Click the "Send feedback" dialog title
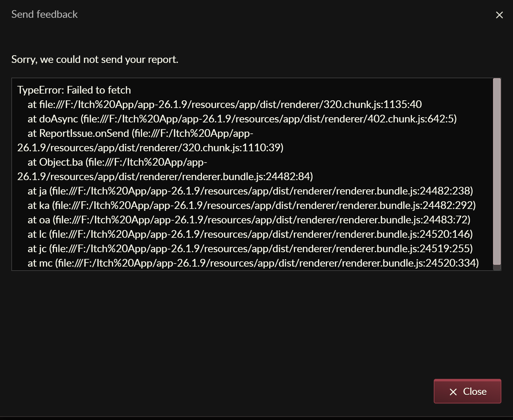The image size is (513, 420). pos(45,14)
